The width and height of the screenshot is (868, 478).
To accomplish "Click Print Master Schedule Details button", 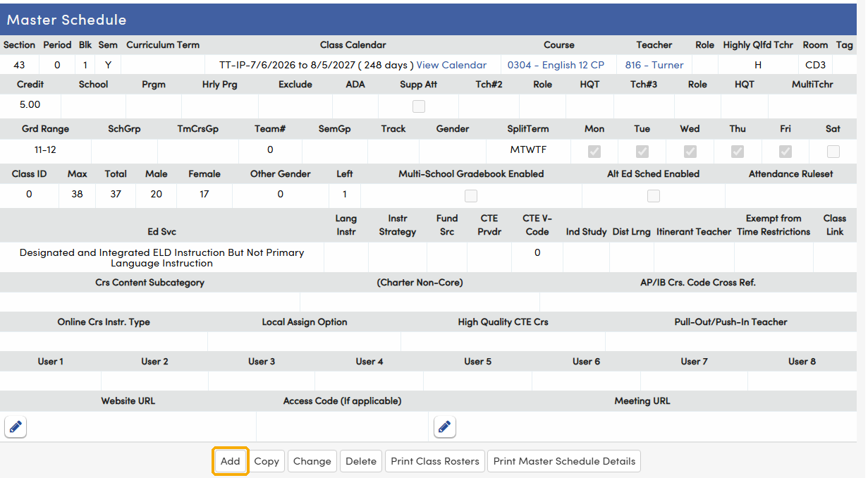I will (x=564, y=461).
